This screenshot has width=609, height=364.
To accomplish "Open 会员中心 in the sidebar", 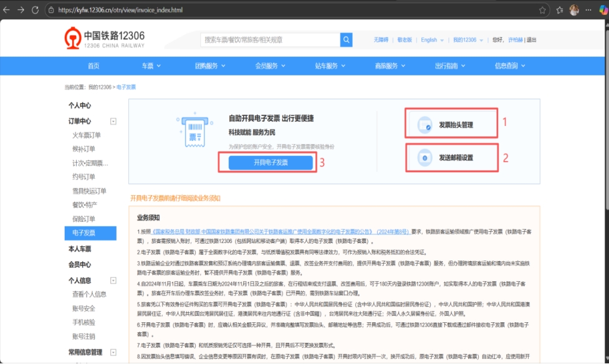I will (x=80, y=264).
